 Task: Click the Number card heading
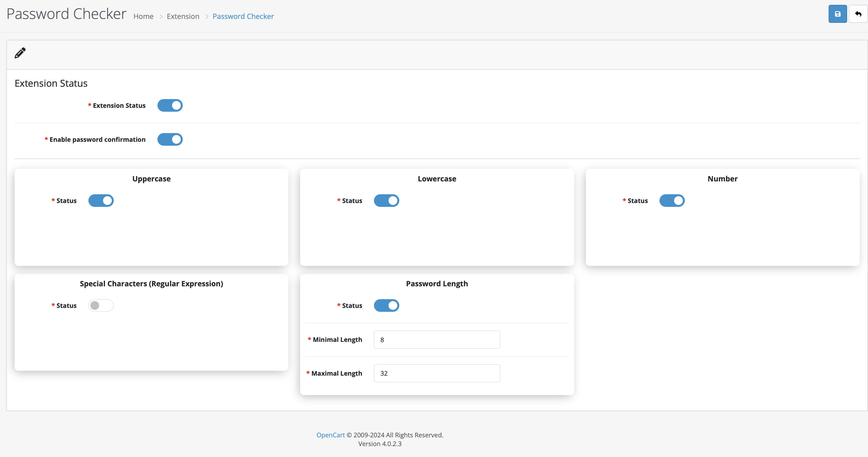(722, 179)
